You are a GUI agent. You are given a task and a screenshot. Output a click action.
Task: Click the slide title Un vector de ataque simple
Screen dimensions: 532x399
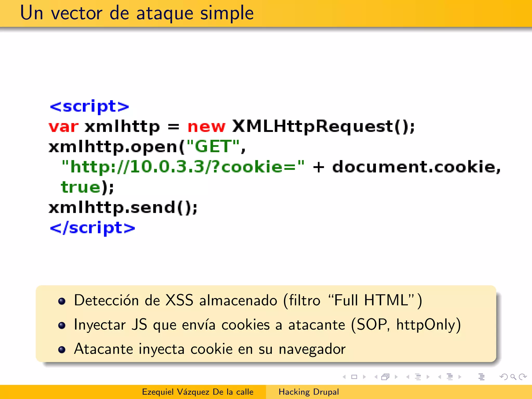(x=137, y=13)
